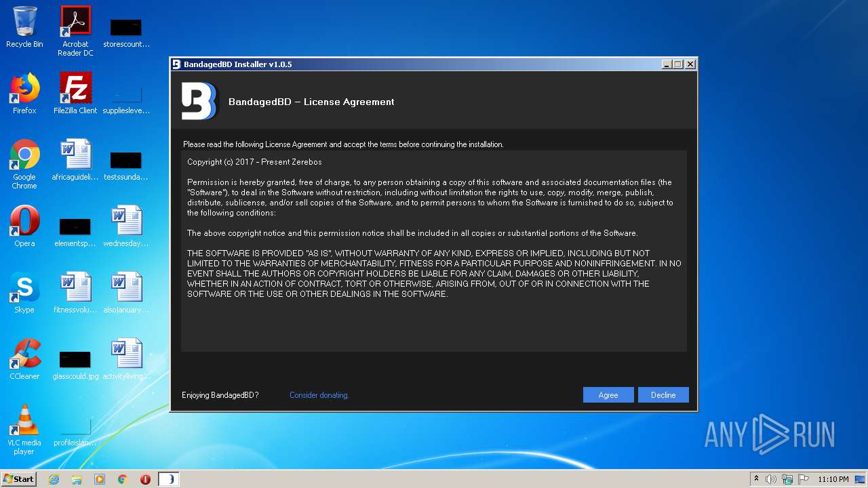Launch FileZilla Client shortcut
The width and height of the screenshot is (868, 488).
point(75,94)
